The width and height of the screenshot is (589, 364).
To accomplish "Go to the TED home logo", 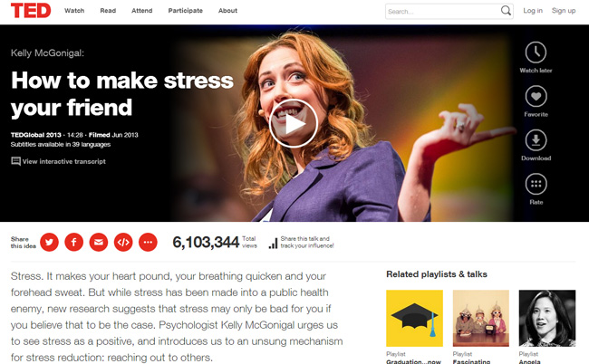I will pos(31,11).
